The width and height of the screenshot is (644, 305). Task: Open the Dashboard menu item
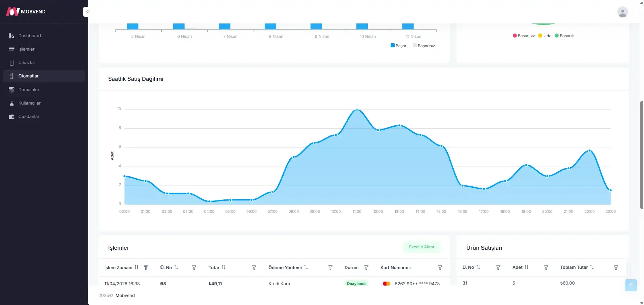click(30, 36)
